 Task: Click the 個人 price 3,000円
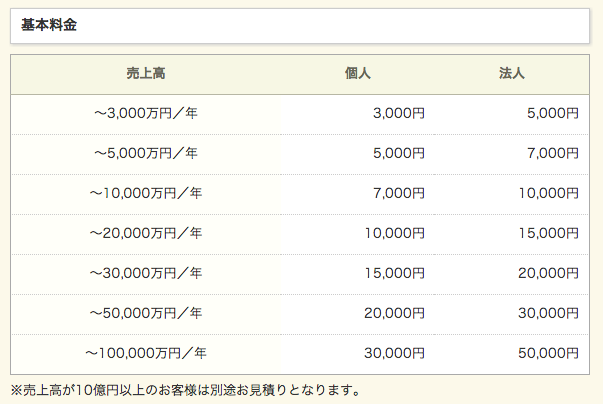[399, 114]
